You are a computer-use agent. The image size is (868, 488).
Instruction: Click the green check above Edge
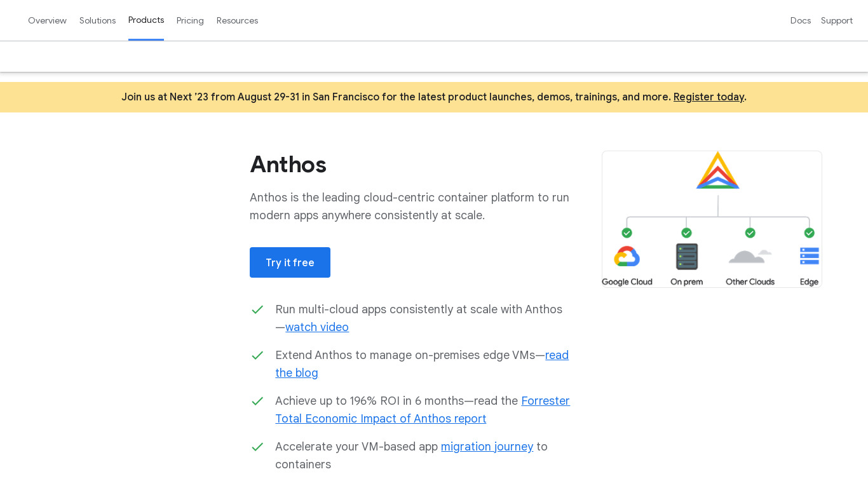(809, 233)
